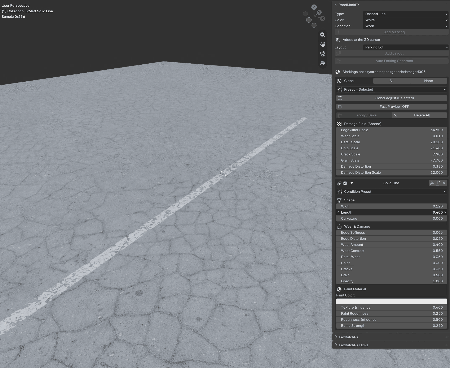The height and width of the screenshot is (368, 450).
Task: Click the slider field showing 10.000
Action: click(391, 173)
